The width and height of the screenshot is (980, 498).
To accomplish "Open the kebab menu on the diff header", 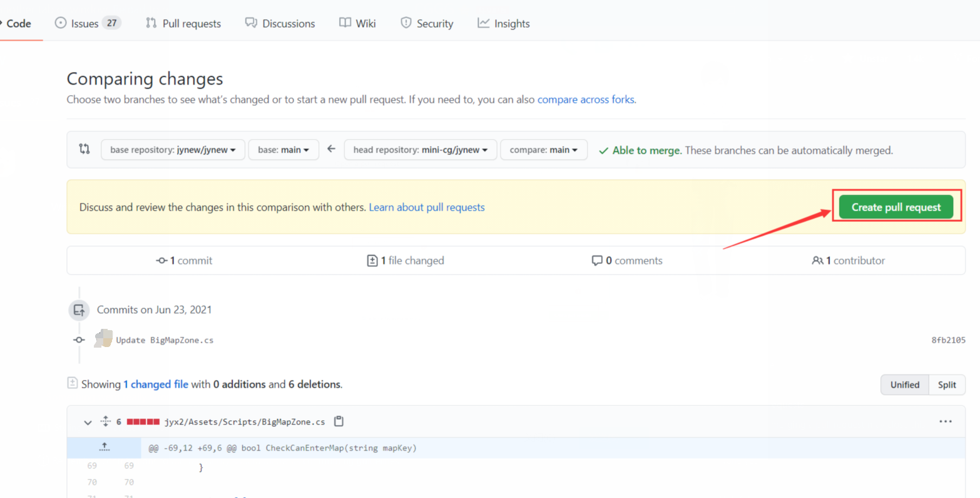I will point(945,422).
